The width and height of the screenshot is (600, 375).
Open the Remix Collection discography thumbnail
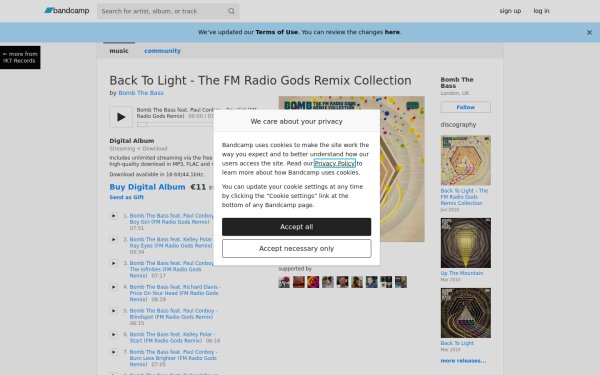coord(466,160)
